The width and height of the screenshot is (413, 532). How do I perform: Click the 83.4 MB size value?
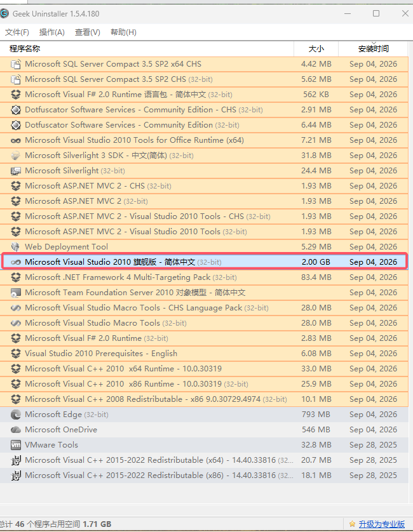click(316, 277)
